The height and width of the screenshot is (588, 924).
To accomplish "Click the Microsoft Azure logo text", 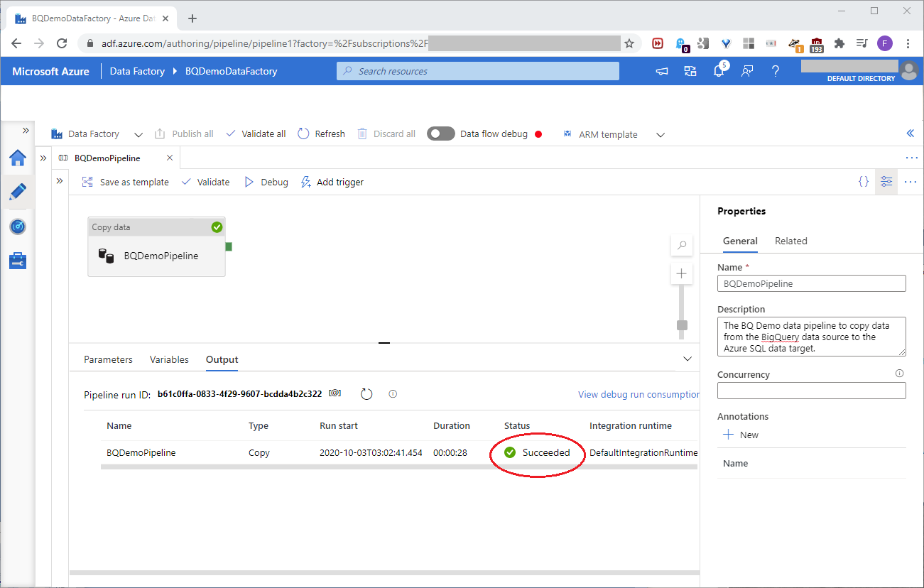I will [51, 71].
